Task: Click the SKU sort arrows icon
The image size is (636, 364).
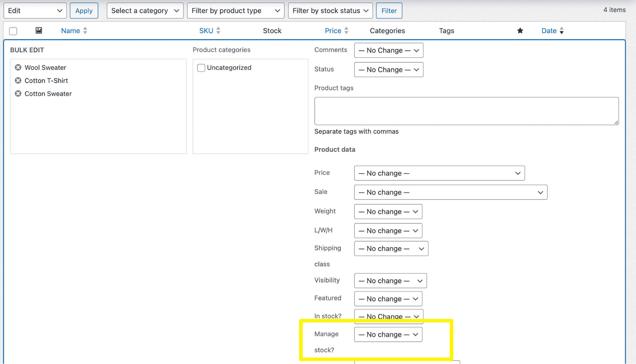Action: (x=218, y=31)
